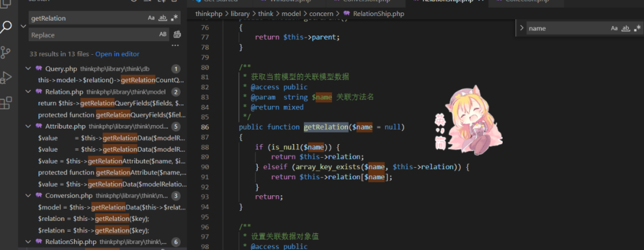Click line number 86 in the gutter

[205, 127]
